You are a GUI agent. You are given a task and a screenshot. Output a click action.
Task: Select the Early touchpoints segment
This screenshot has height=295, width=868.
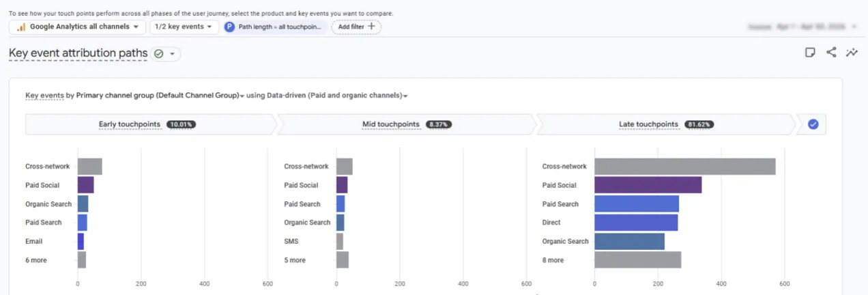coord(150,124)
